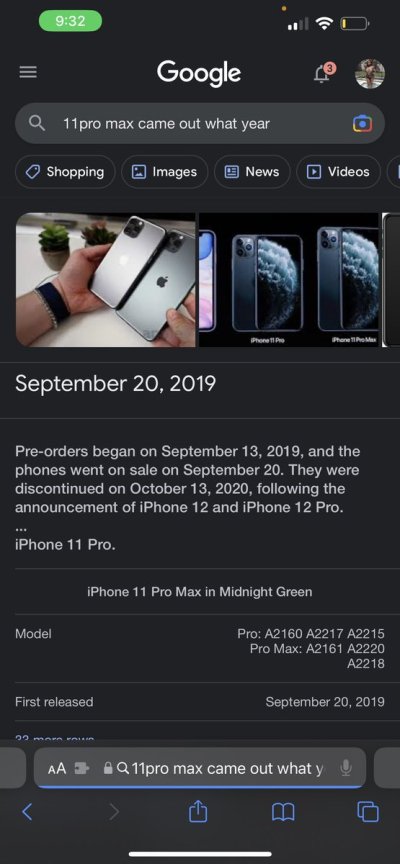The image size is (400, 864).
Task: Expand the more rows link
Action: coord(55,738)
